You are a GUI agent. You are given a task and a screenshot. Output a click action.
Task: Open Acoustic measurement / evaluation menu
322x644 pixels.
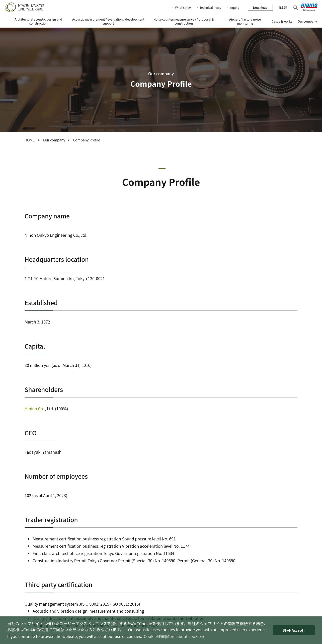pyautogui.click(x=108, y=21)
